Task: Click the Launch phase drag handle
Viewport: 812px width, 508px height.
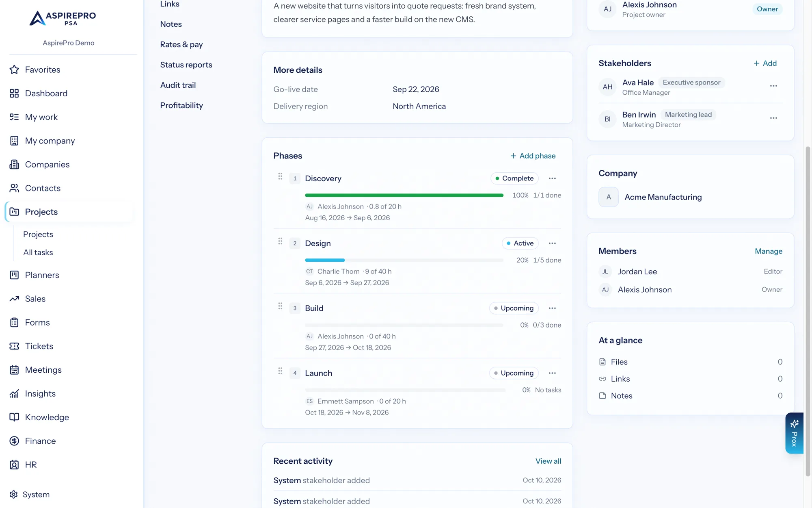Action: pos(280,371)
